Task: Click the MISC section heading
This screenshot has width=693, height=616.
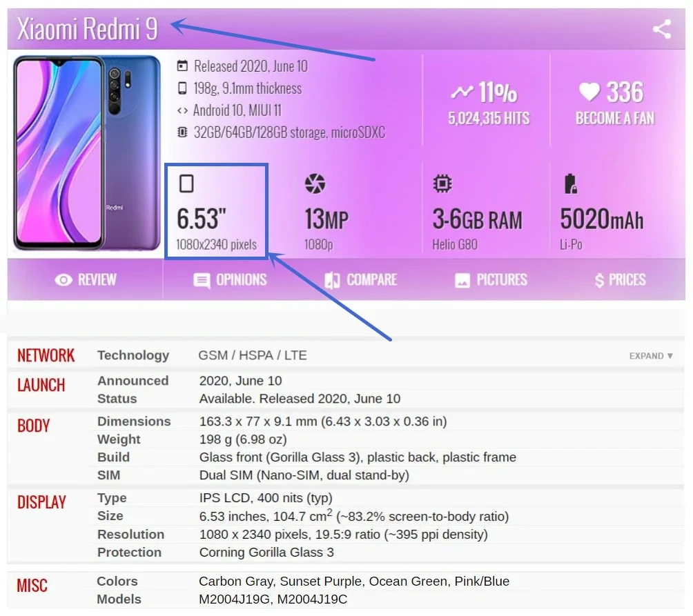Action: pos(32,586)
